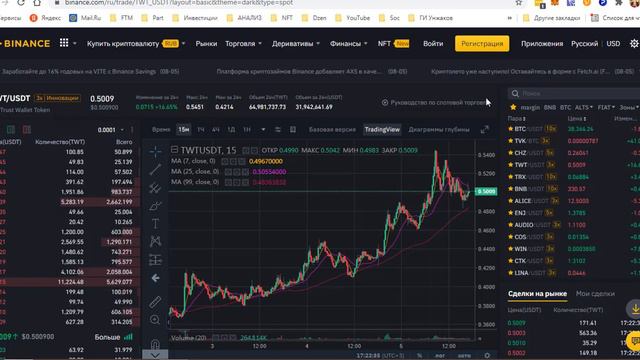The width and height of the screenshot is (640, 360).
Task: Toggle percent scale on chart
Action: tap(419, 356)
